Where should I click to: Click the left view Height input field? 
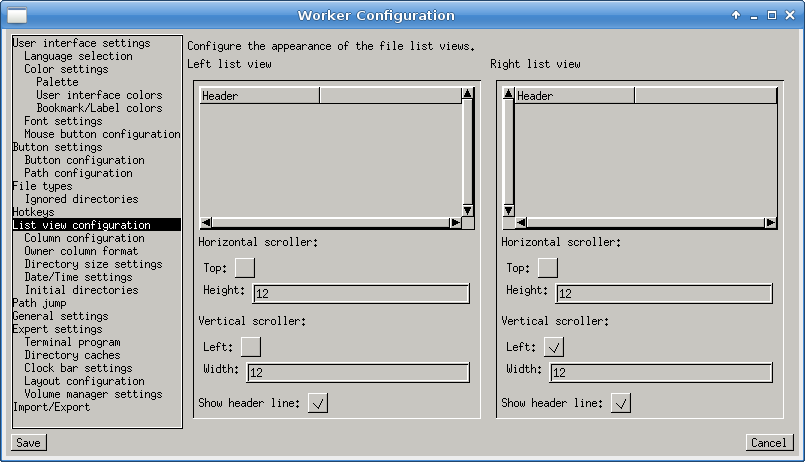tap(360, 293)
